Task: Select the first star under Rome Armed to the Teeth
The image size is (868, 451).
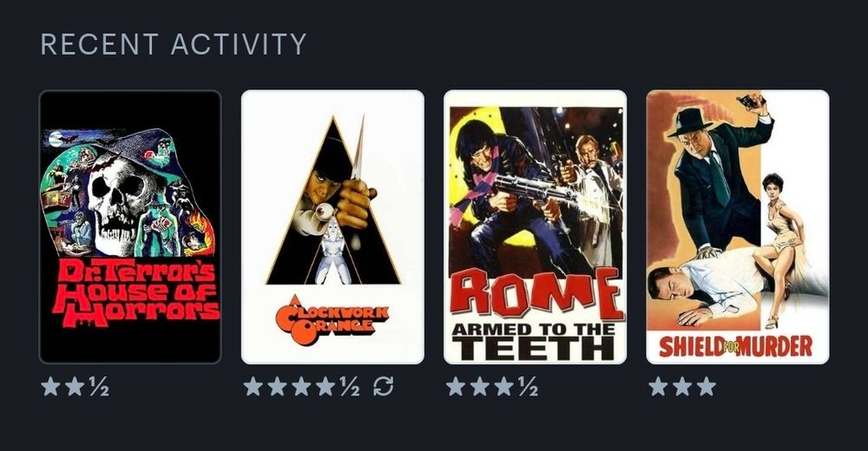Action: pyautogui.click(x=456, y=386)
